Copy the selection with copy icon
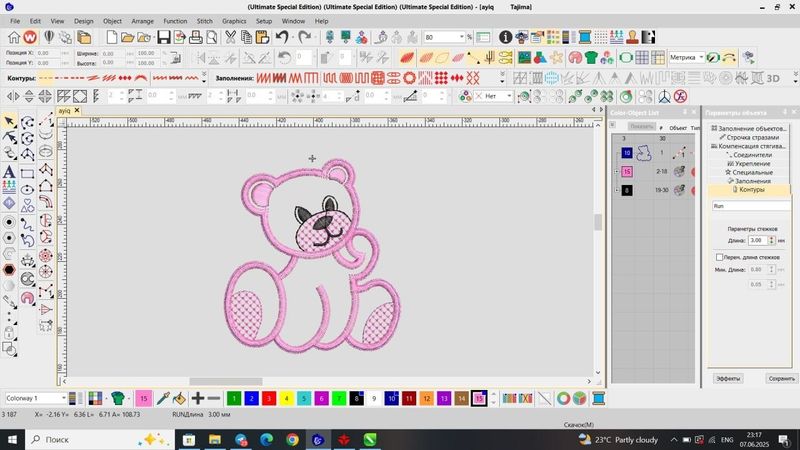The image size is (800, 450). click(x=246, y=37)
